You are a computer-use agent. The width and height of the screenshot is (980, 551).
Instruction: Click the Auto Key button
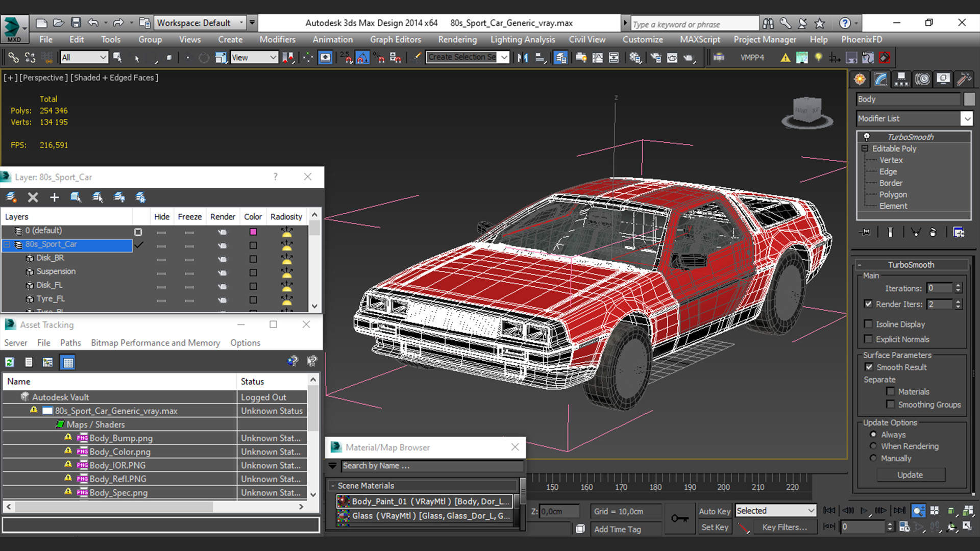point(715,511)
